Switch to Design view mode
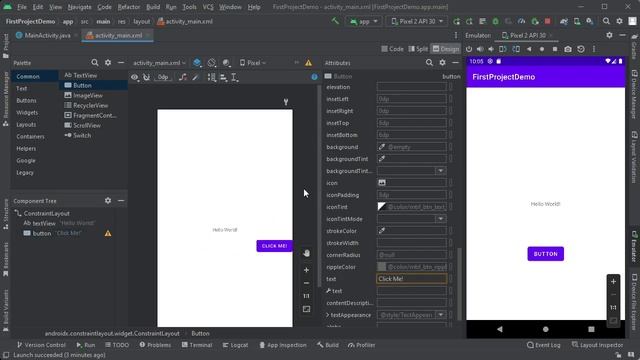 (446, 49)
